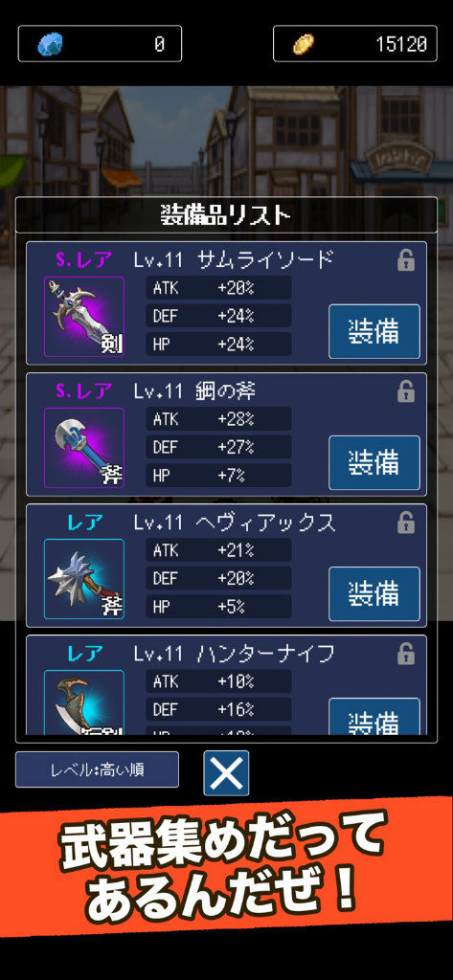Screen dimensions: 453x980
Task: Select the ハンターナイフ dagger icon
Action: tap(84, 702)
